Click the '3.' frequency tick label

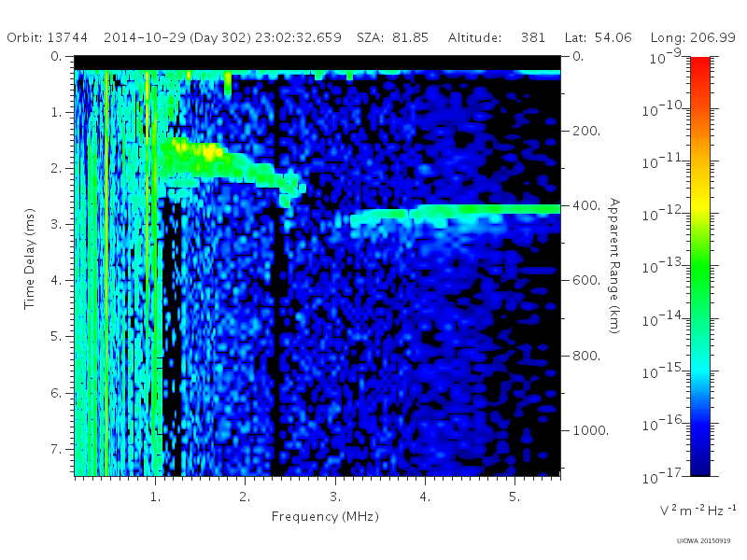coord(335,497)
